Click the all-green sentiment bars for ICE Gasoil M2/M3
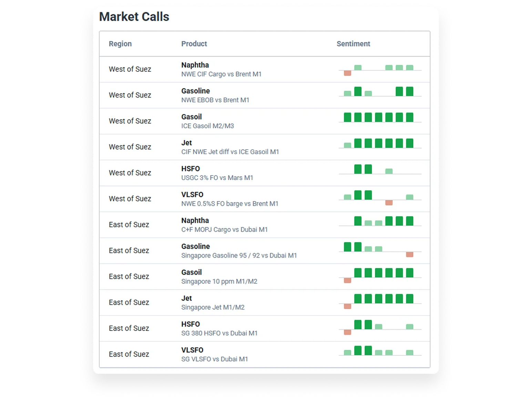 (379, 117)
